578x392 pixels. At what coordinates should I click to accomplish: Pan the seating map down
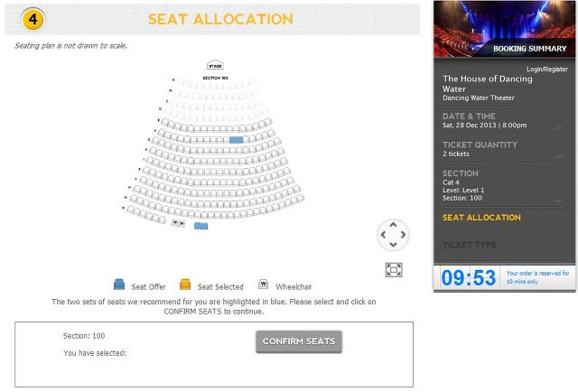pos(393,246)
